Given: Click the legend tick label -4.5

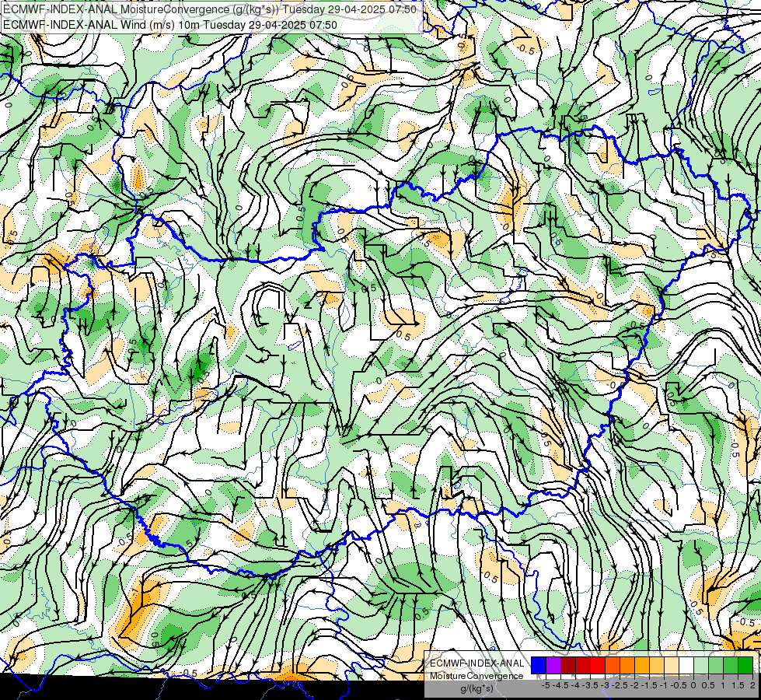Looking at the screenshot, I should click(560, 685).
